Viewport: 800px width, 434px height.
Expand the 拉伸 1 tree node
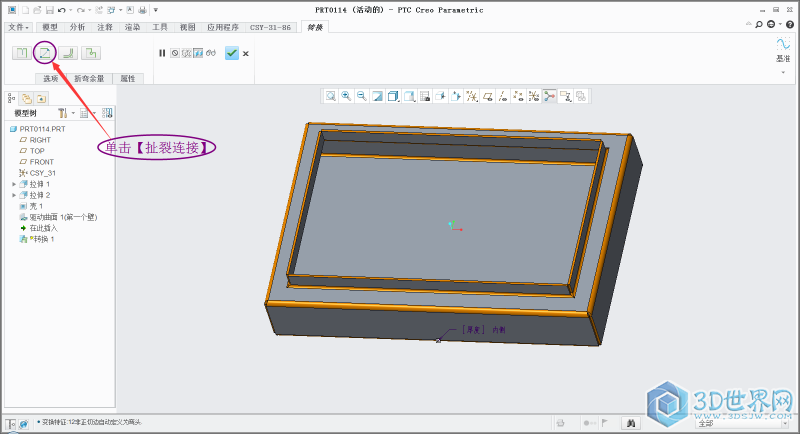click(14, 184)
